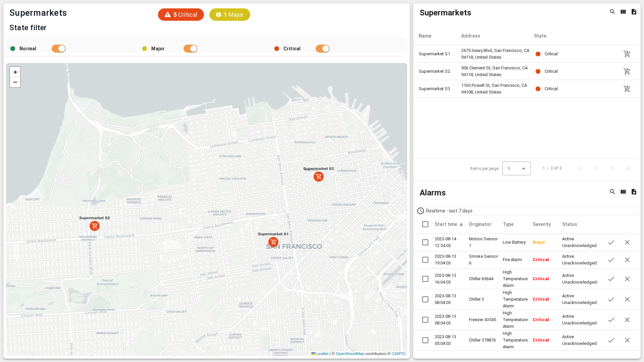This screenshot has width=644, height=362.
Task: Toggle off the Normal state filter
Action: tap(59, 49)
